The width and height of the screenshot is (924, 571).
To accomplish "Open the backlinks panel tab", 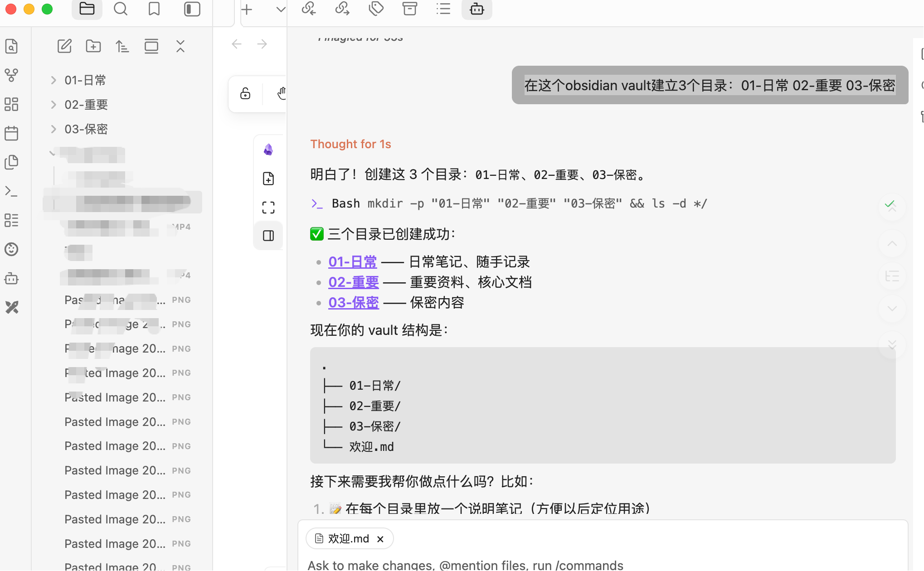I will click(x=309, y=9).
